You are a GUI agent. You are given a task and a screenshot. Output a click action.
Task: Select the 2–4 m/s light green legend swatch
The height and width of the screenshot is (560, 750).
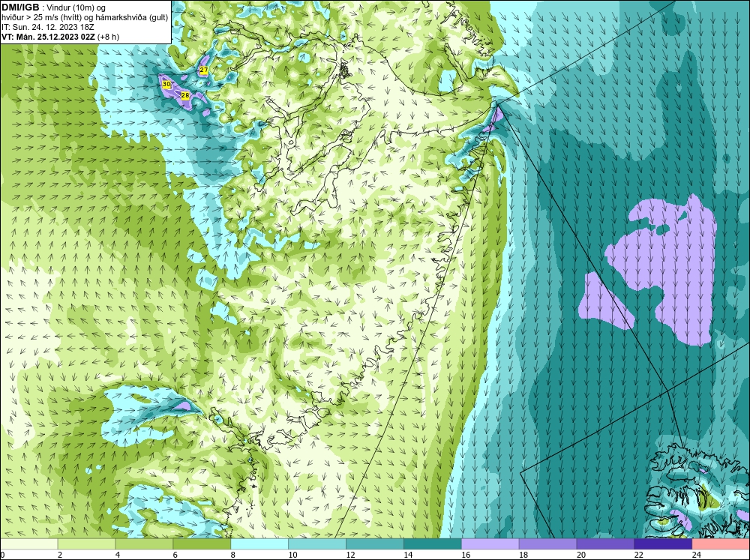click(86, 544)
